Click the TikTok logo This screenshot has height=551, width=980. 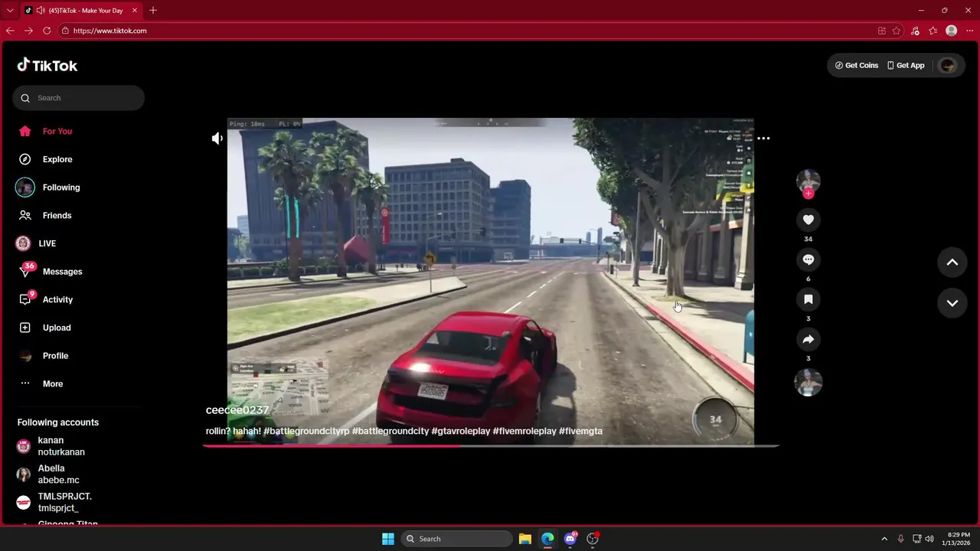[47, 65]
